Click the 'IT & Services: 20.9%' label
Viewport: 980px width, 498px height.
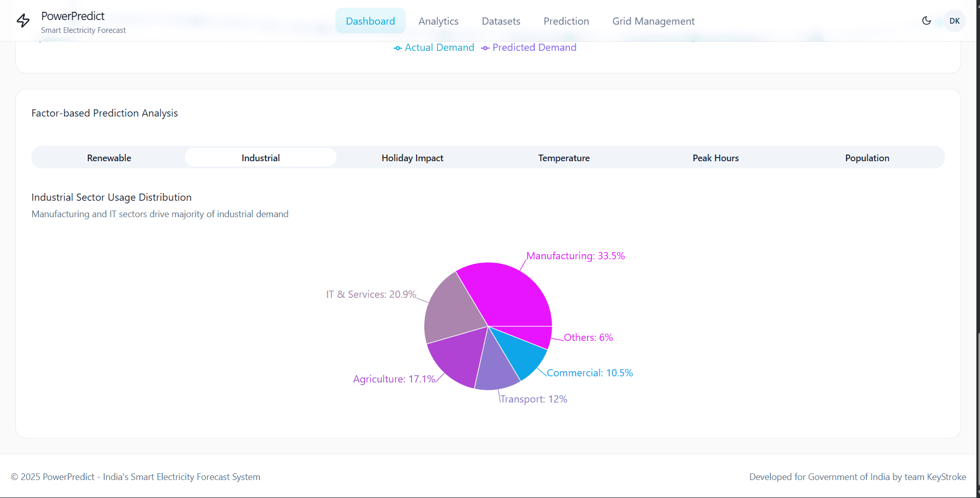(x=371, y=294)
